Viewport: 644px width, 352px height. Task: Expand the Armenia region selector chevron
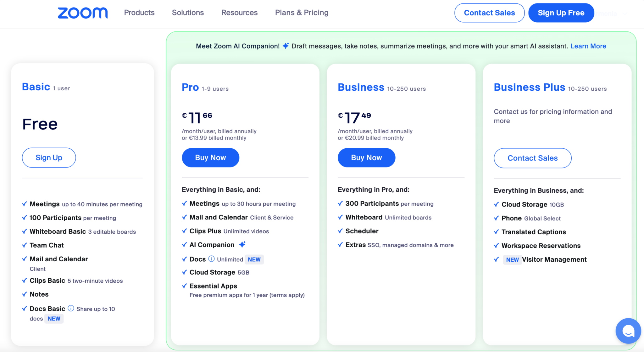[x=625, y=13]
